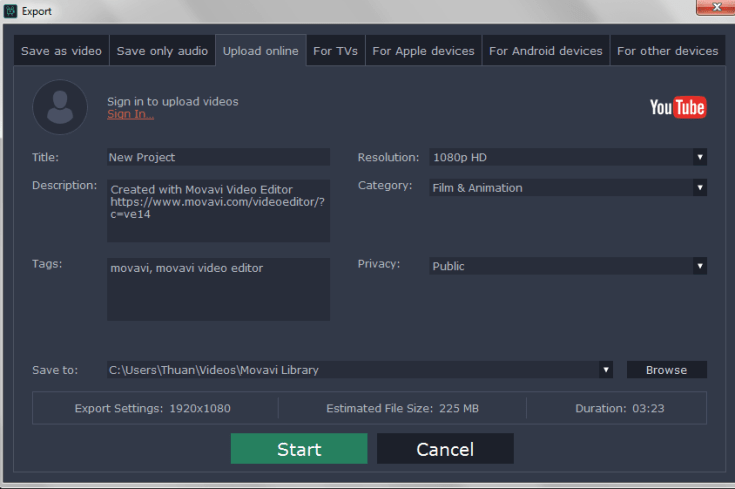Click the Title field with New Project
The height and width of the screenshot is (489, 735).
click(x=218, y=157)
